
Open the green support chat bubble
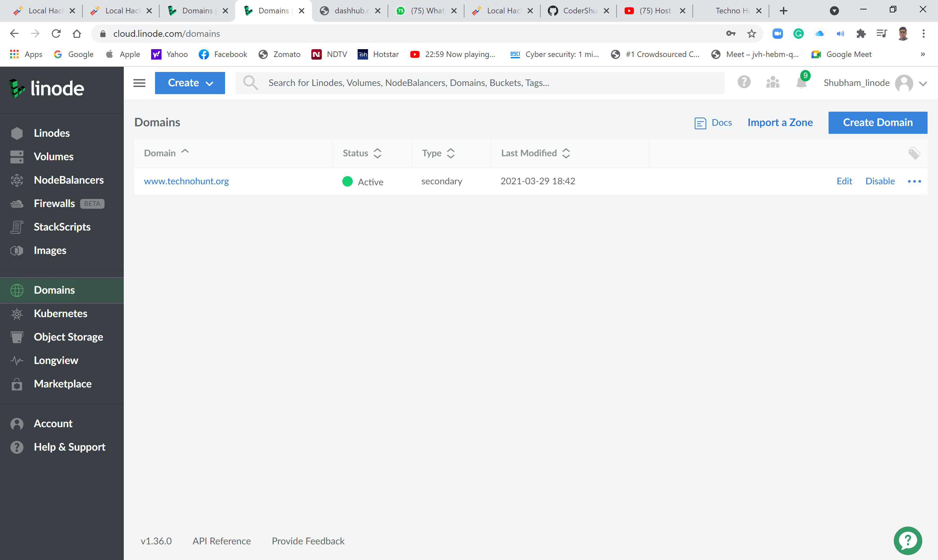tap(907, 541)
